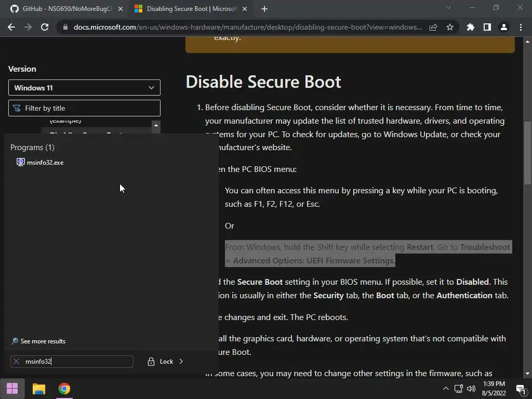
Task: Click the Programs (1) header
Action: (32, 147)
